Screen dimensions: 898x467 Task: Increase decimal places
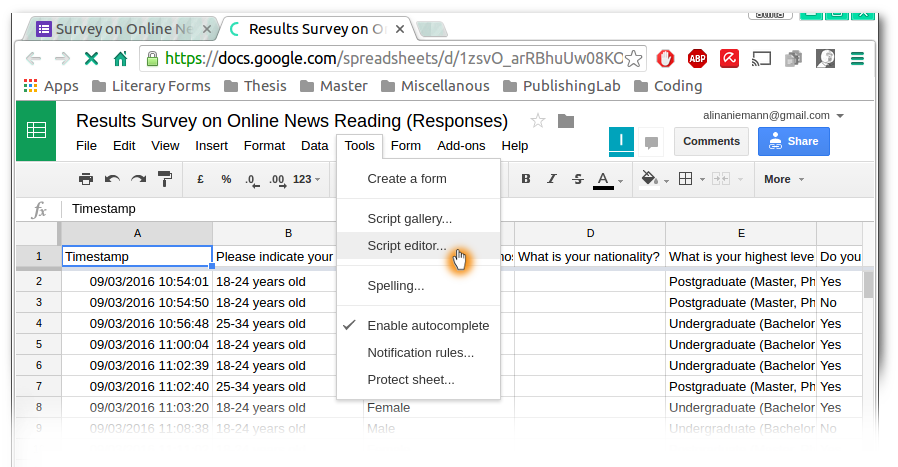tap(277, 180)
